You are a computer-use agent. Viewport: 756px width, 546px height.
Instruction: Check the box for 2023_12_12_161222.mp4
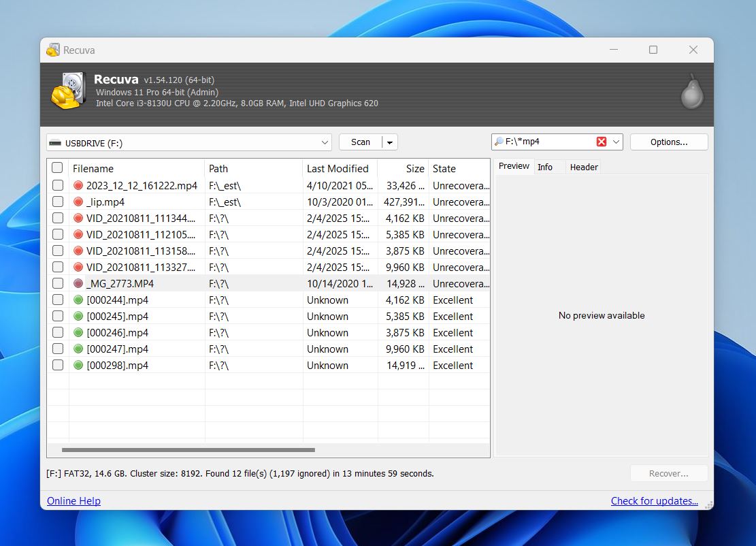[58, 185]
